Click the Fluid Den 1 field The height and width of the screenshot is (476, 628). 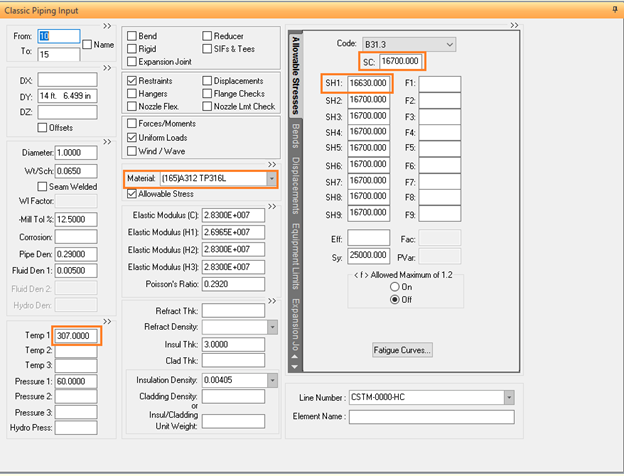[76, 270]
